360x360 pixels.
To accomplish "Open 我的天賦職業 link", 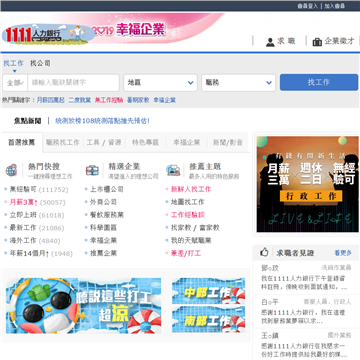I will pyautogui.click(x=191, y=241).
